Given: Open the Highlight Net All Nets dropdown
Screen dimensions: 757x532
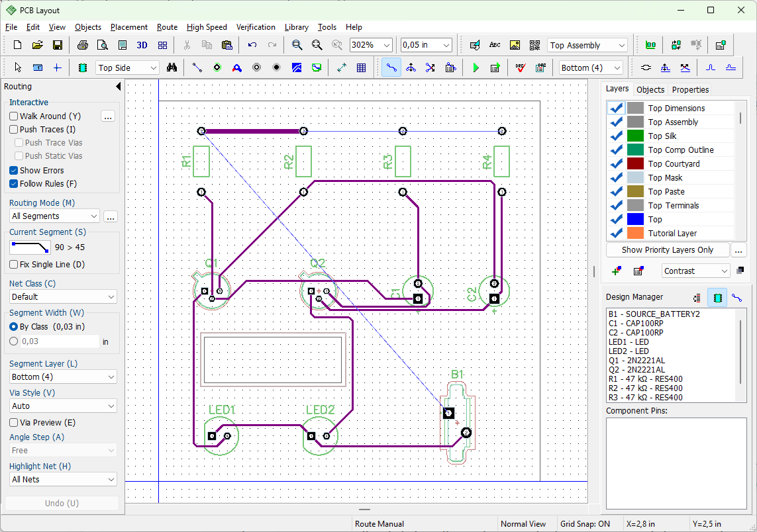Looking at the screenshot, I should pos(63,480).
